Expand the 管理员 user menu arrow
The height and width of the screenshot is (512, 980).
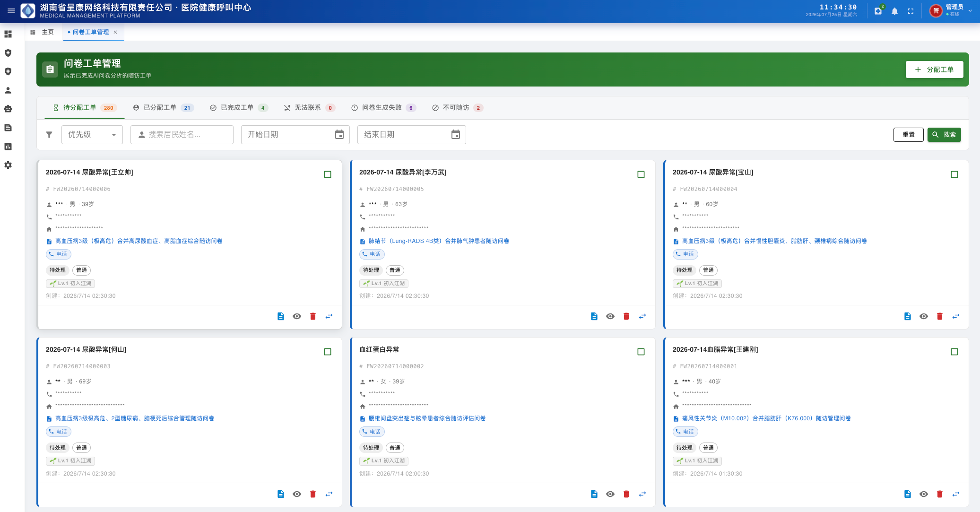971,11
